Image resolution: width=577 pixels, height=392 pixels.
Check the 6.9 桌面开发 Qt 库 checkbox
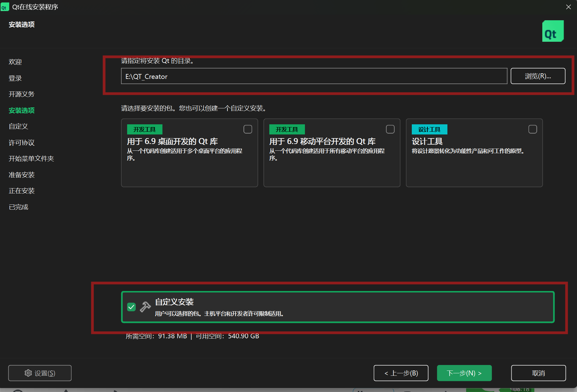[248, 129]
